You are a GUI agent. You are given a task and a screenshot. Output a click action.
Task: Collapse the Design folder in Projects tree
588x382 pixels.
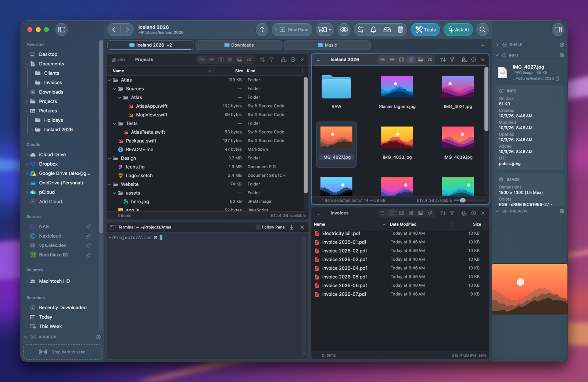pos(110,158)
